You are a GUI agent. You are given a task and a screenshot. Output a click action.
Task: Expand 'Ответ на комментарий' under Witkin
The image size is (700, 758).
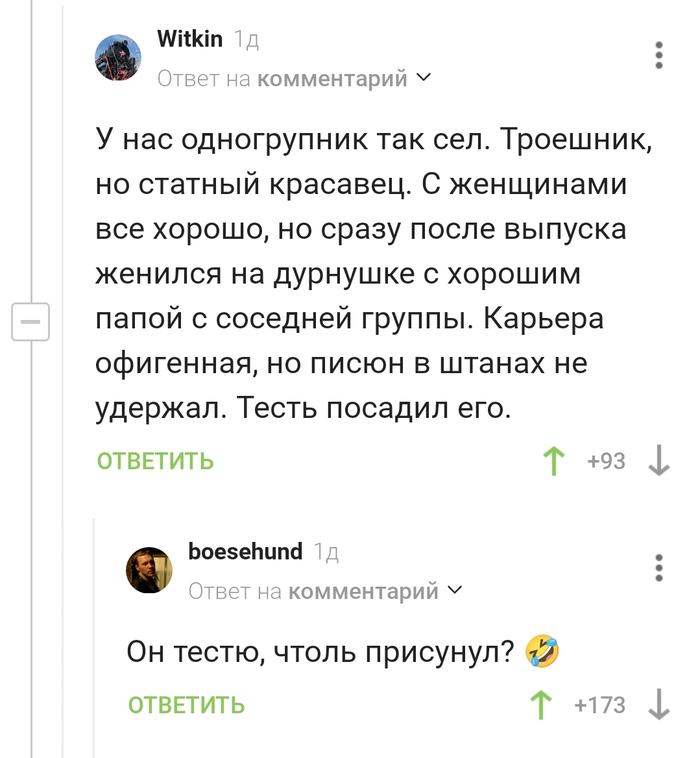tap(295, 78)
